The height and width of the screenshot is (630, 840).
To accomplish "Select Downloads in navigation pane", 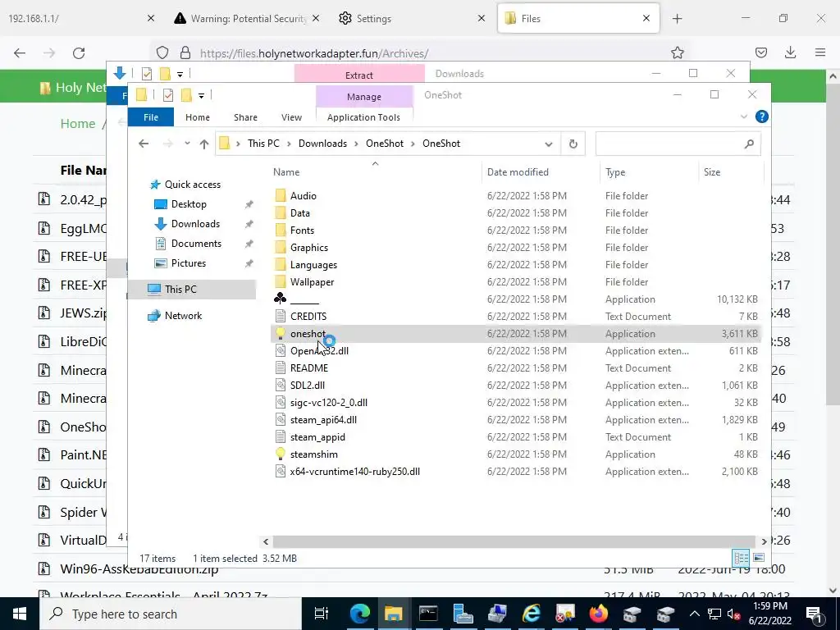I will [195, 224].
